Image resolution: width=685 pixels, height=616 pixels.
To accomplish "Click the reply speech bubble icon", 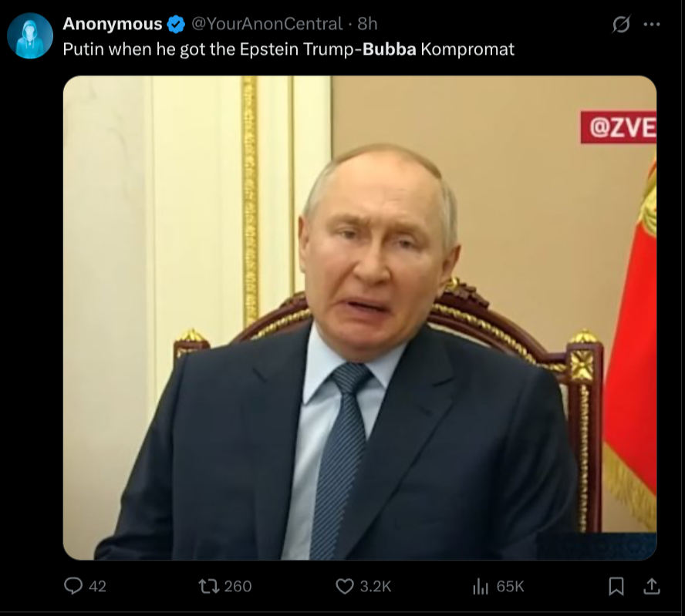I will [x=73, y=586].
